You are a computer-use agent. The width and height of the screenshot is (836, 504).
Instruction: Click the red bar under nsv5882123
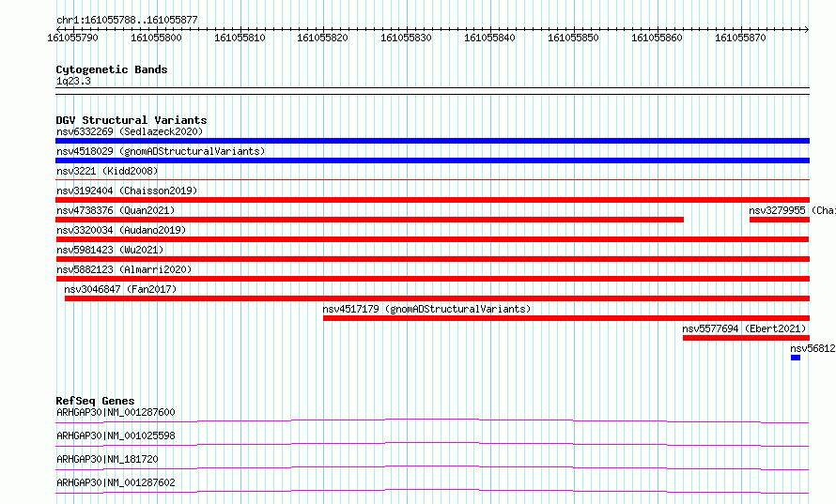coord(432,279)
